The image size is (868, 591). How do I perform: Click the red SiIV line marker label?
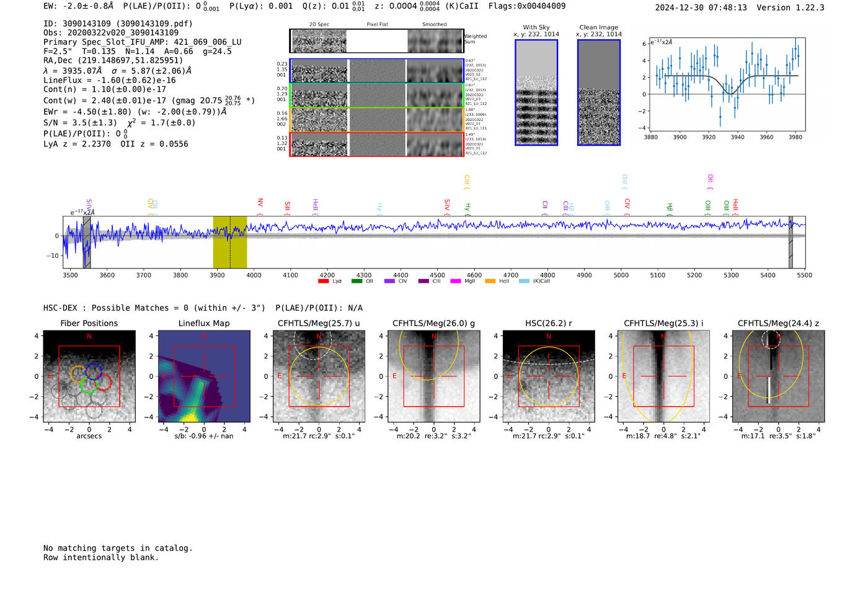[447, 205]
